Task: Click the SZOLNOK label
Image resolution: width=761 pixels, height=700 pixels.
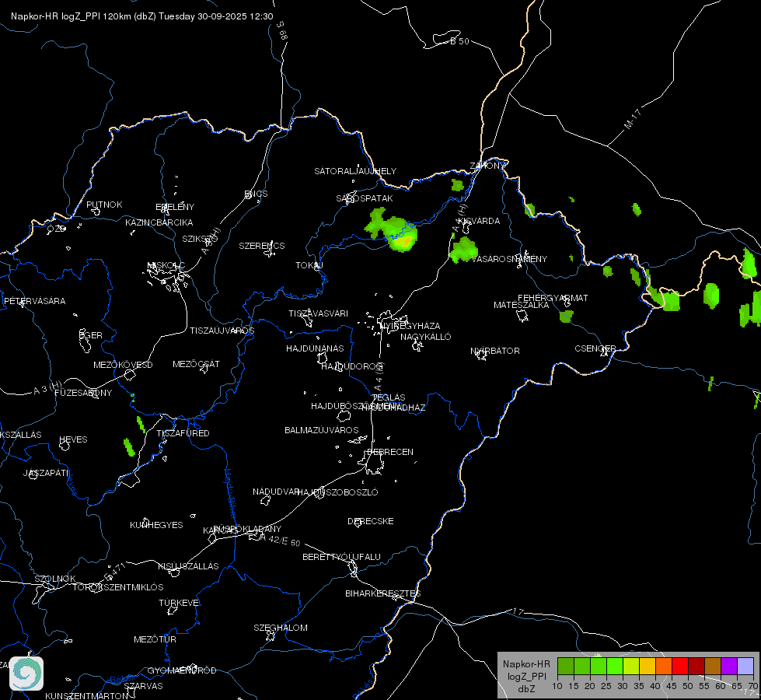Action: click(x=55, y=579)
